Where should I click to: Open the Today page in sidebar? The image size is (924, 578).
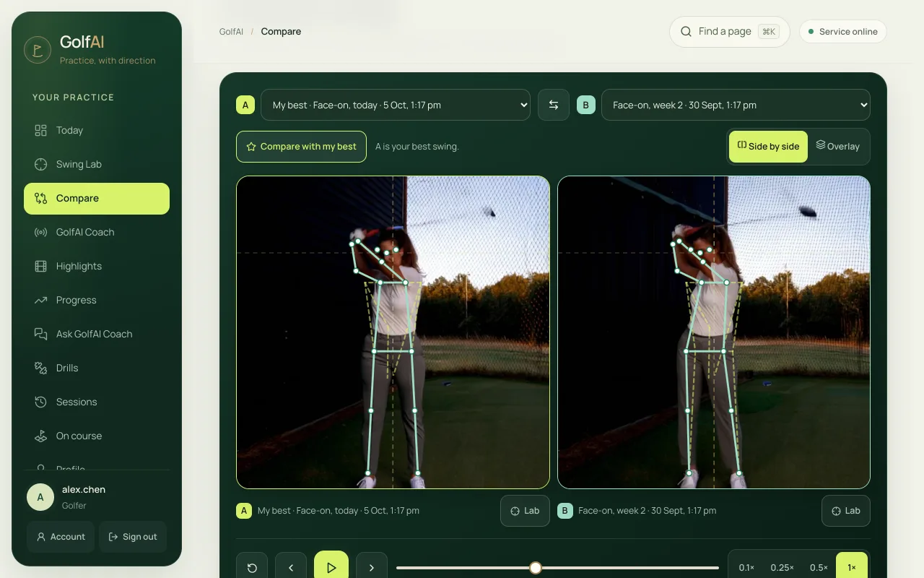97,131
